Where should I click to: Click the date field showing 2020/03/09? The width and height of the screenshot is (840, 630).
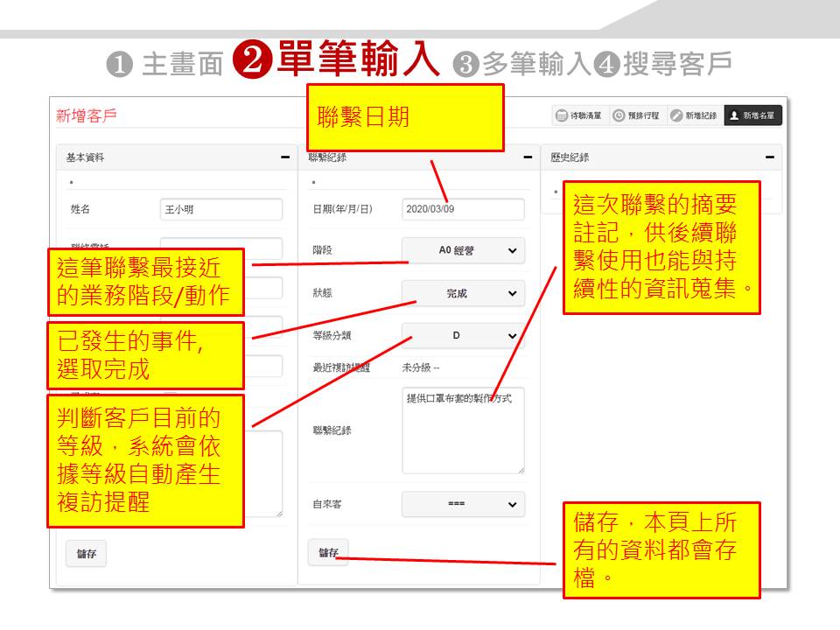click(463, 209)
